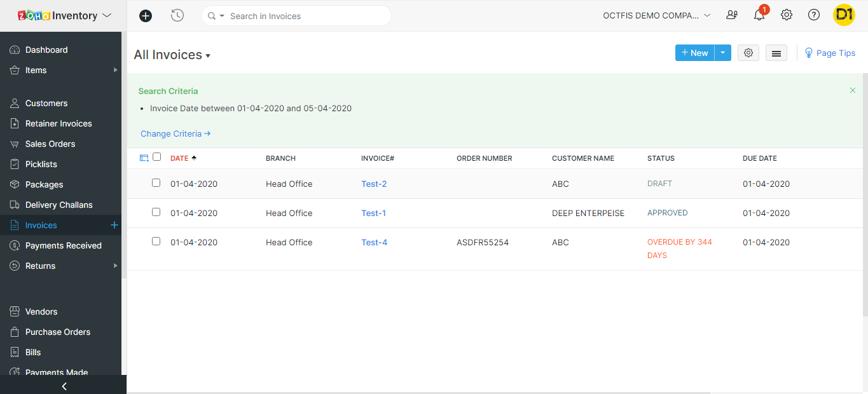Viewport: 868px width, 394px height.
Task: Click the DEEP ENTERPEISE customer cell
Action: [588, 213]
